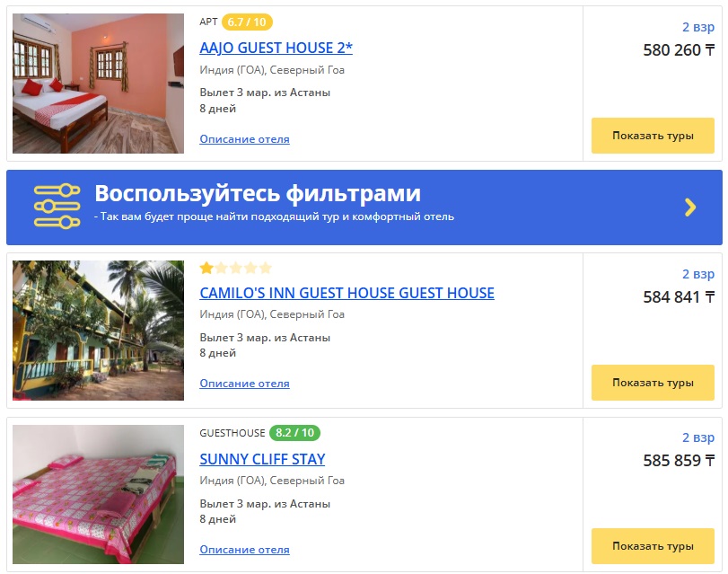Click the 580 260 ₸ price
The height and width of the screenshot is (574, 728).
(x=679, y=49)
